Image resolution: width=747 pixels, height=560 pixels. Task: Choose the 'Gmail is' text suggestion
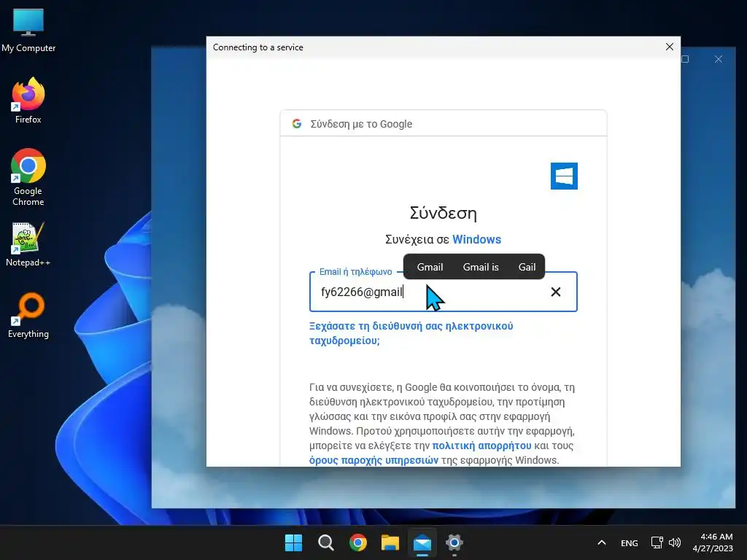pyautogui.click(x=481, y=267)
